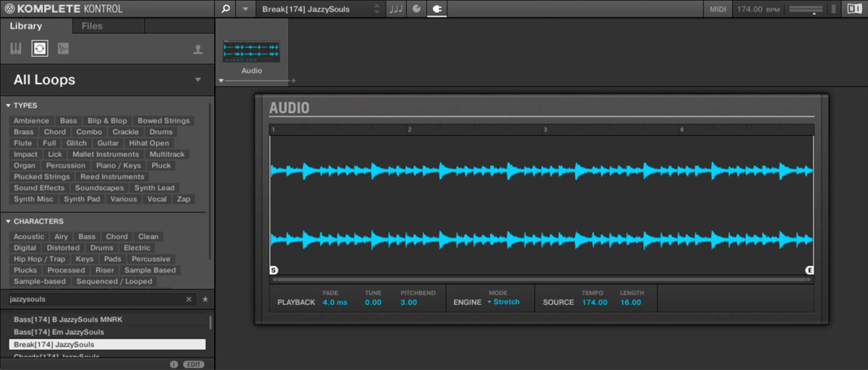
Task: Open the browser search magnifier icon
Action: (226, 9)
